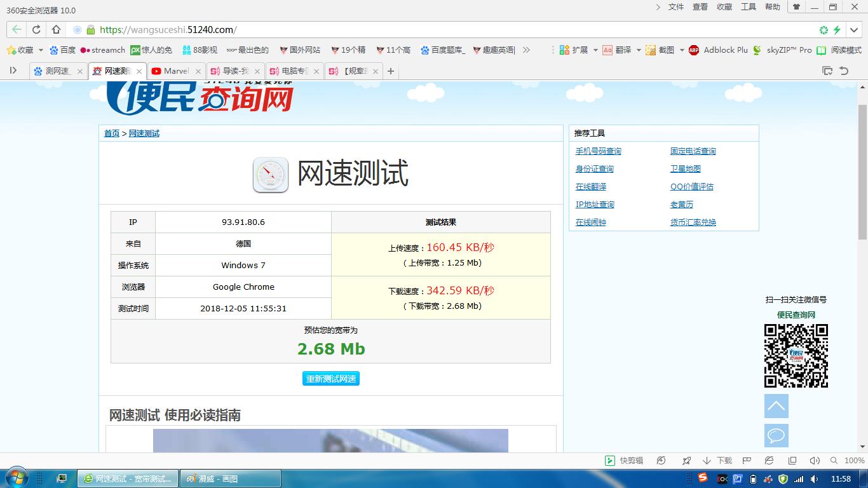The height and width of the screenshot is (488, 868).
Task: Open 老黄历 tool link
Action: click(x=682, y=205)
